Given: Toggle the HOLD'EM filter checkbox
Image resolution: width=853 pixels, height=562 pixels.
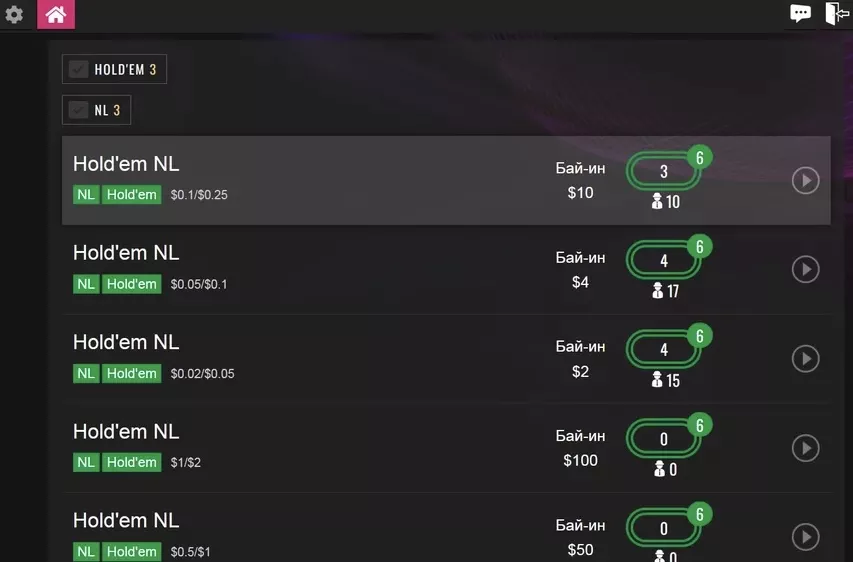Looking at the screenshot, I should point(78,69).
